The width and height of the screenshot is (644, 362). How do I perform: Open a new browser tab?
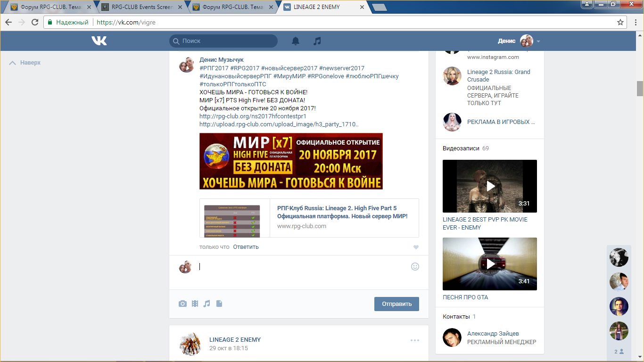pyautogui.click(x=379, y=7)
